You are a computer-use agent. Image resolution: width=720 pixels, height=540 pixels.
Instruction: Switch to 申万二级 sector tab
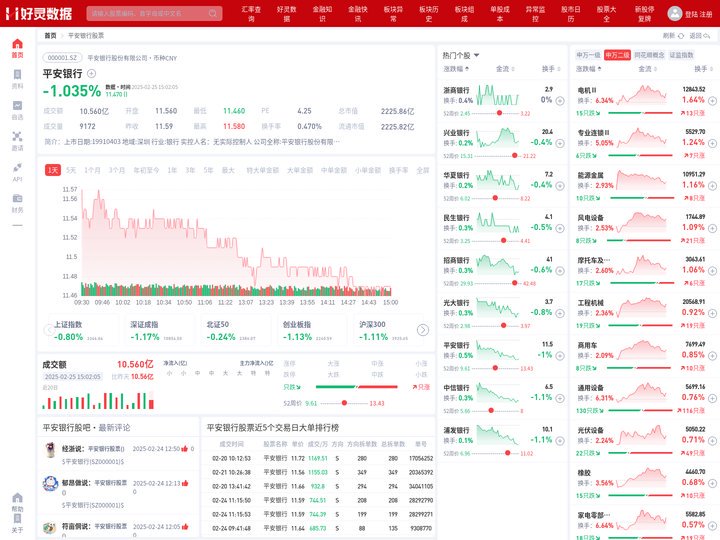point(617,55)
